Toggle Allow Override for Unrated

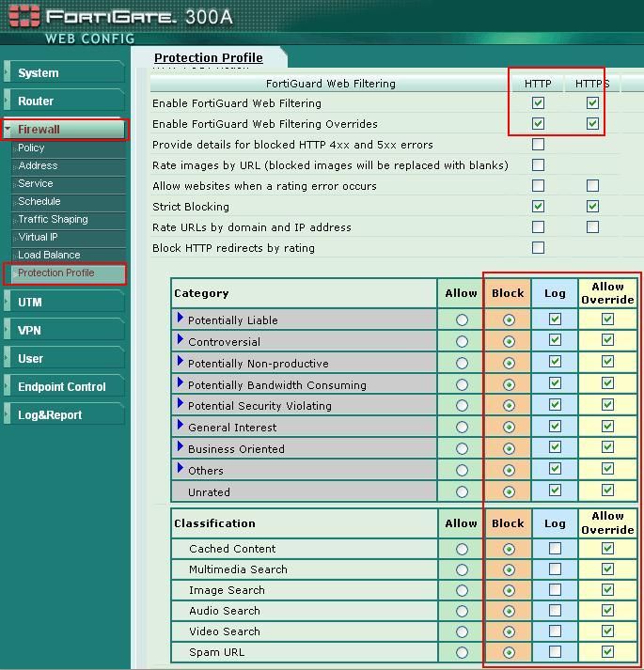click(x=607, y=491)
